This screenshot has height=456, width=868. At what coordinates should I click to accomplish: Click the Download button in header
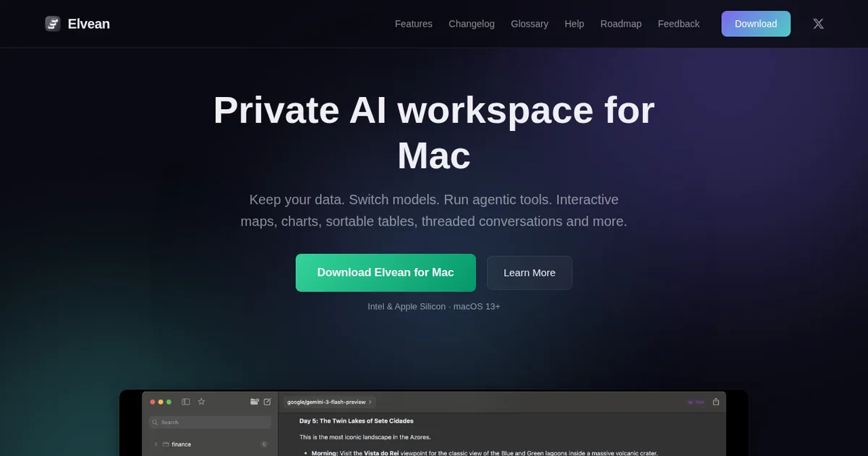pyautogui.click(x=756, y=24)
